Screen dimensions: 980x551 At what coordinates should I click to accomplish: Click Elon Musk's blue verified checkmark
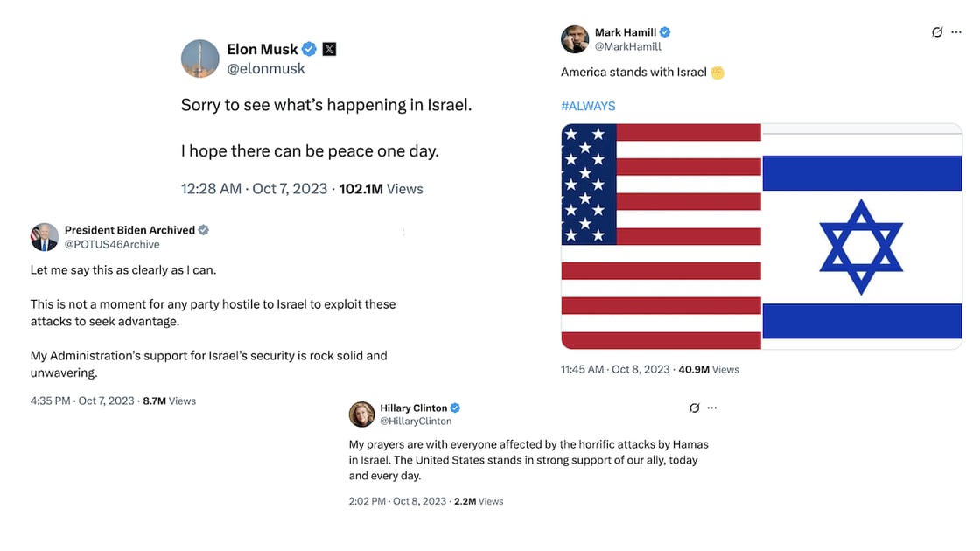click(309, 49)
